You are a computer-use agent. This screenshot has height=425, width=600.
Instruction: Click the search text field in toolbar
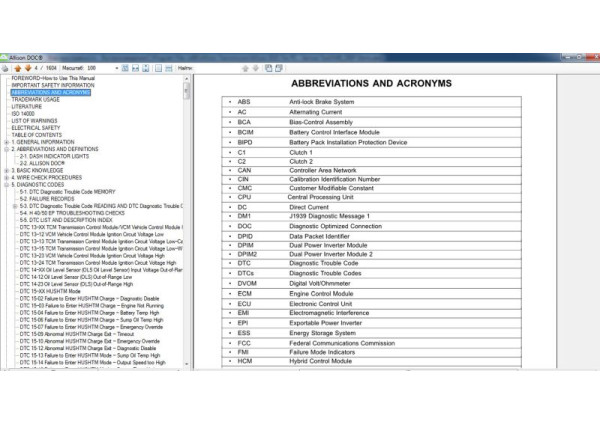[210, 67]
